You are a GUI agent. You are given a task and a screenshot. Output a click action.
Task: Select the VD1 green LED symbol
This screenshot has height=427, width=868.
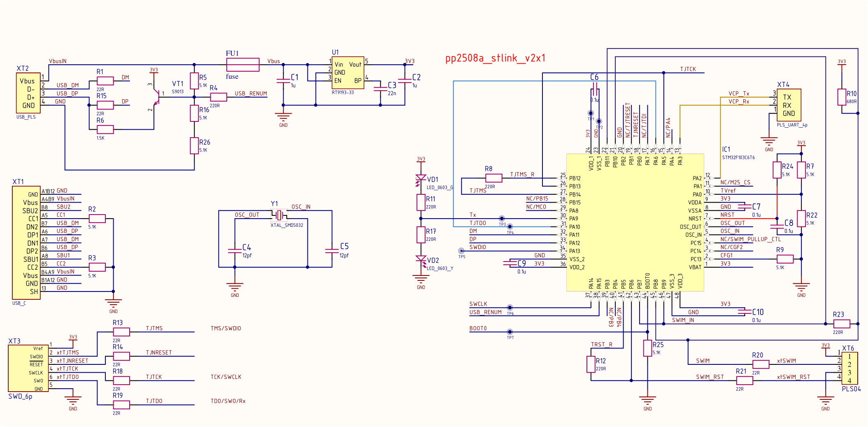pos(421,180)
